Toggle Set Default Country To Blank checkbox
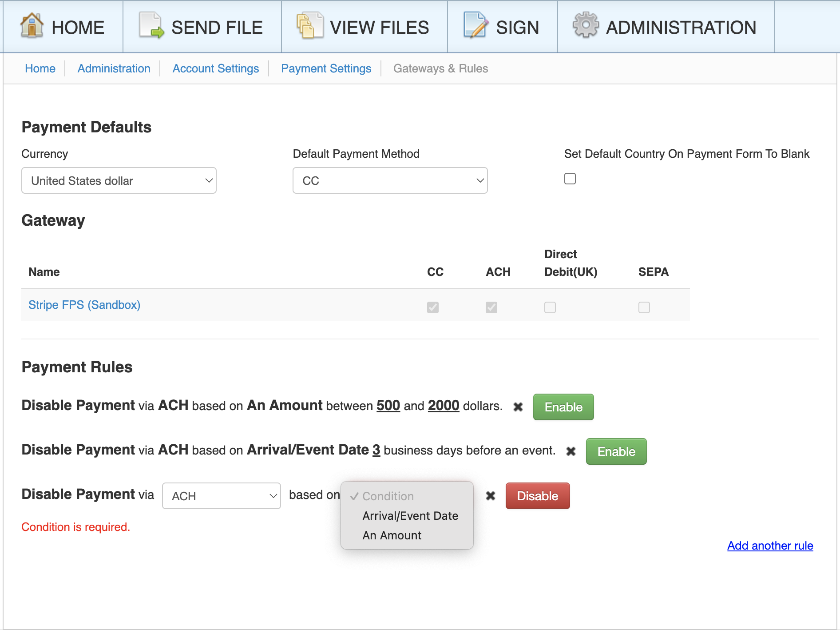The width and height of the screenshot is (840, 630). pyautogui.click(x=570, y=179)
